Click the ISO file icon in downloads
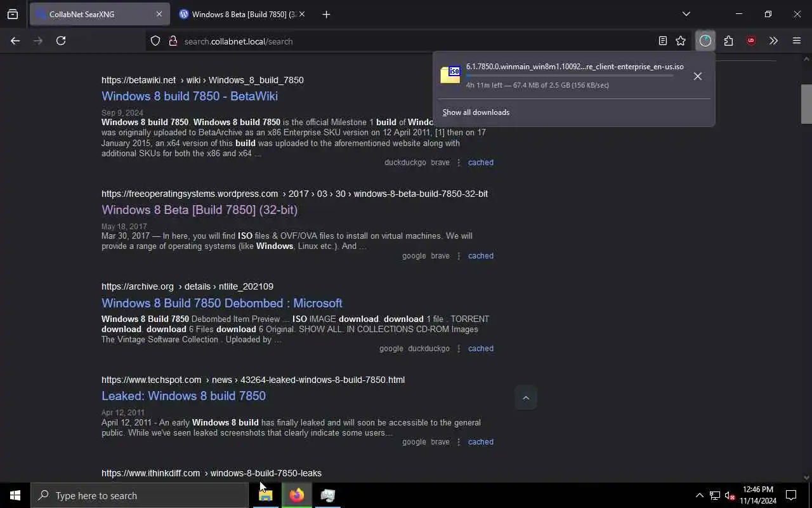Viewport: 812px width, 508px height. point(450,75)
